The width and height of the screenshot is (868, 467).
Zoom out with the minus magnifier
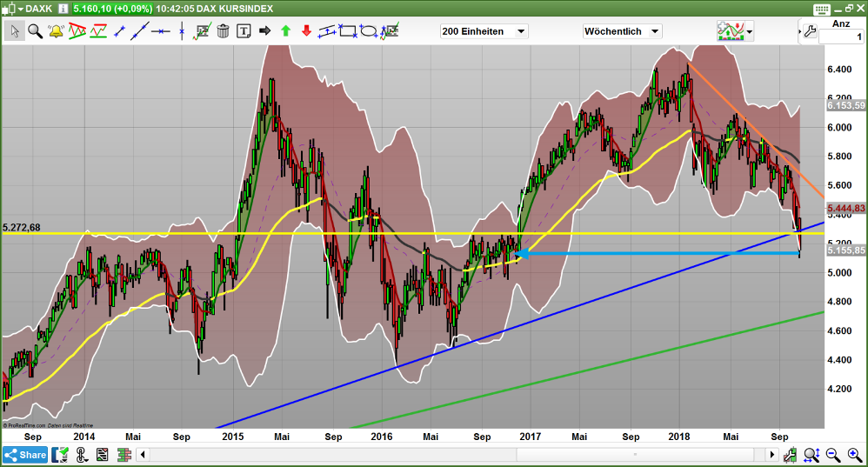click(833, 456)
